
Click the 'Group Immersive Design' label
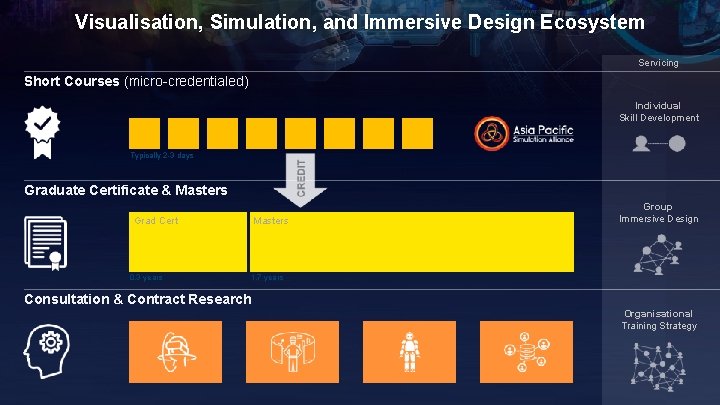(658, 213)
